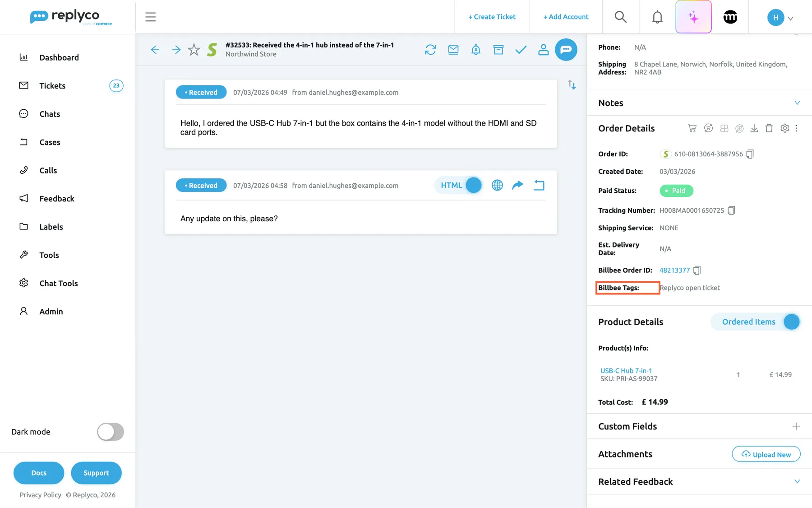This screenshot has width=812, height=508.
Task: Assign ticket using person icon
Action: click(544, 50)
